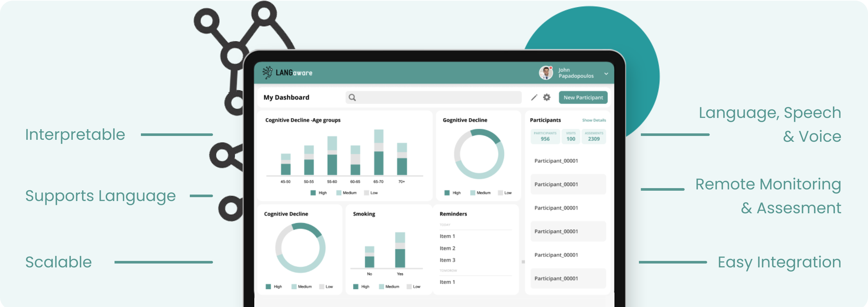The width and height of the screenshot is (868, 307).
Task: Expand the user account dropdown chevron
Action: [x=606, y=73]
